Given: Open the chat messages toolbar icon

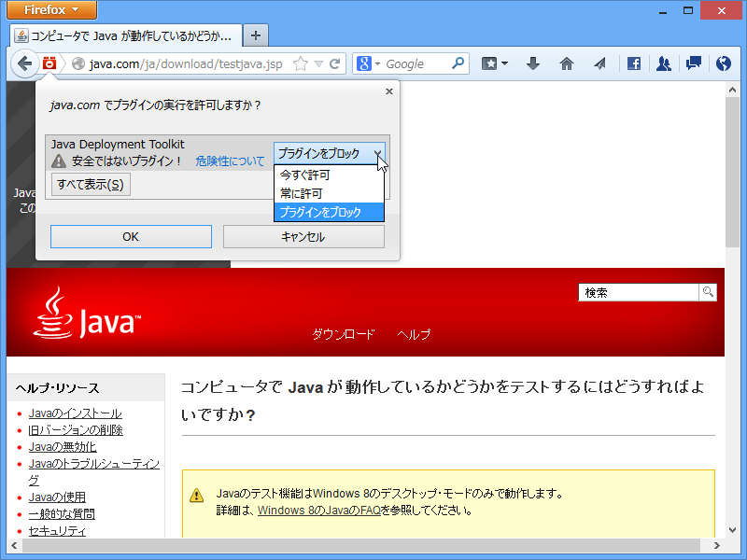Looking at the screenshot, I should click(x=693, y=63).
